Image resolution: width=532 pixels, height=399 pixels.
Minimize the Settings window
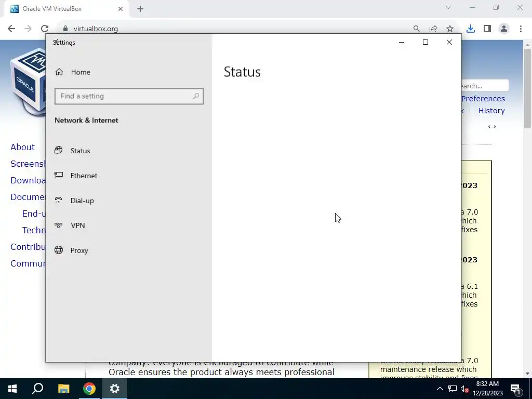(x=402, y=42)
